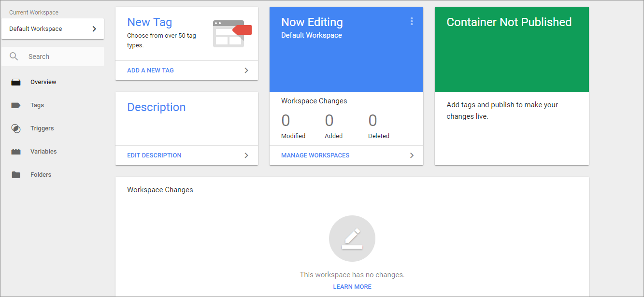Open the Tags section icon
This screenshot has height=297, width=644.
(16, 105)
